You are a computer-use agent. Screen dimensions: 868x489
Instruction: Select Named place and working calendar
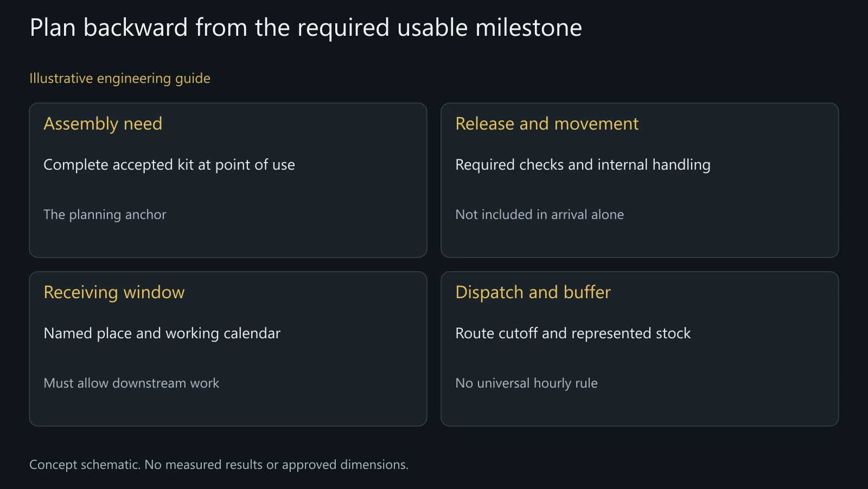162,333
